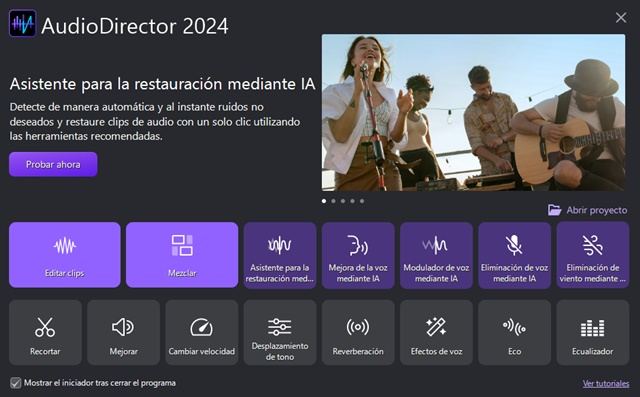Open the Efectos de voz tool
The height and width of the screenshot is (397, 640).
[436, 333]
